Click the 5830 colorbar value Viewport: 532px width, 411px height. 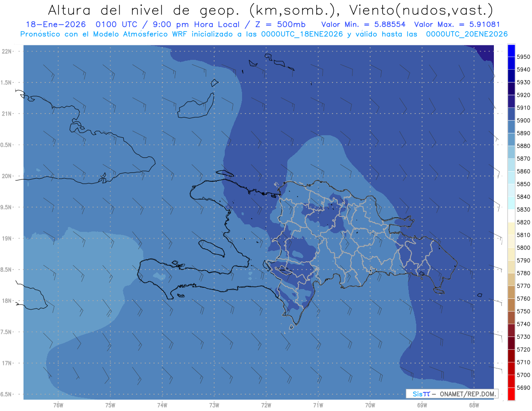tap(523, 209)
